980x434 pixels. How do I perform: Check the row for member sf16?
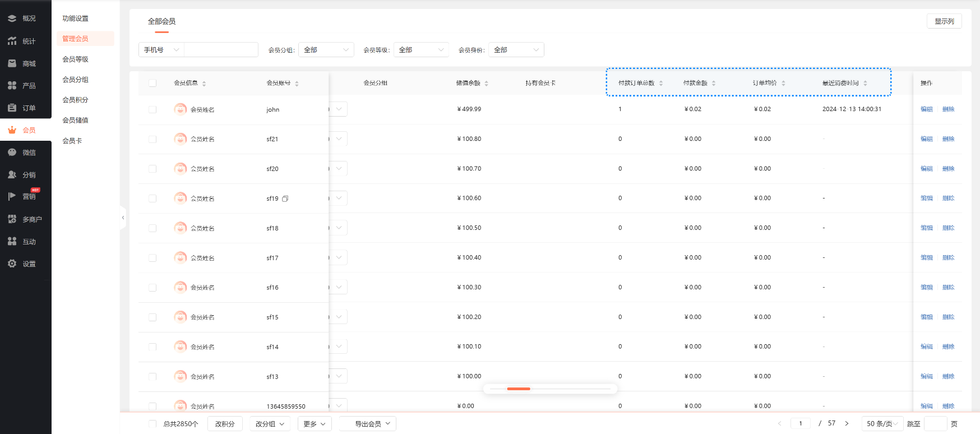tap(152, 288)
